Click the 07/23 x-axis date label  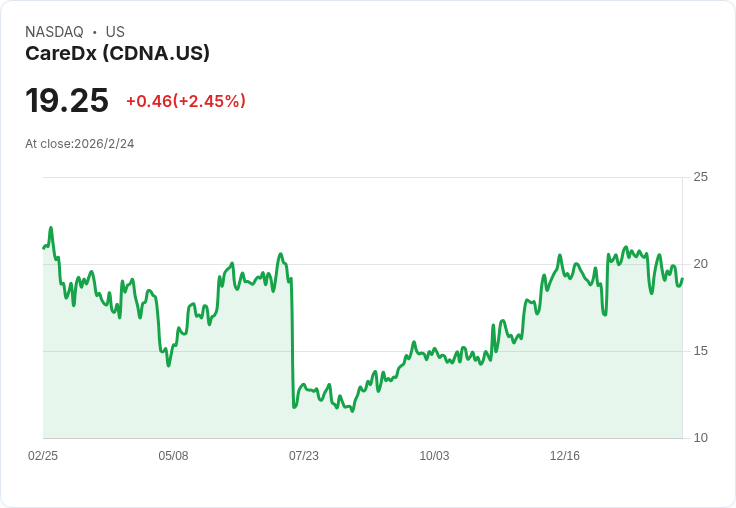click(304, 456)
